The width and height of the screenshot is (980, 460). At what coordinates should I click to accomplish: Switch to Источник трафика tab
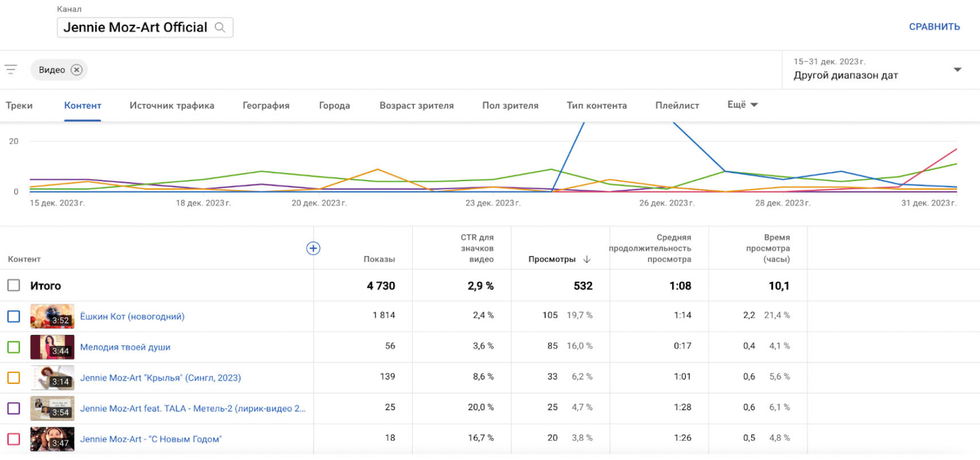(x=171, y=105)
